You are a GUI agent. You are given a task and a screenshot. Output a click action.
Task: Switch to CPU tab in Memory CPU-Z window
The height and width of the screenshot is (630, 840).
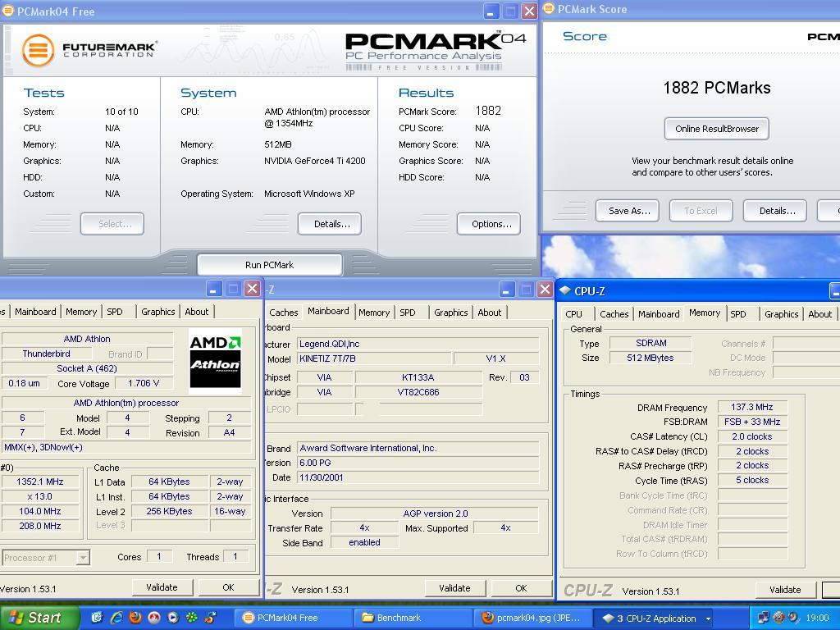point(573,314)
